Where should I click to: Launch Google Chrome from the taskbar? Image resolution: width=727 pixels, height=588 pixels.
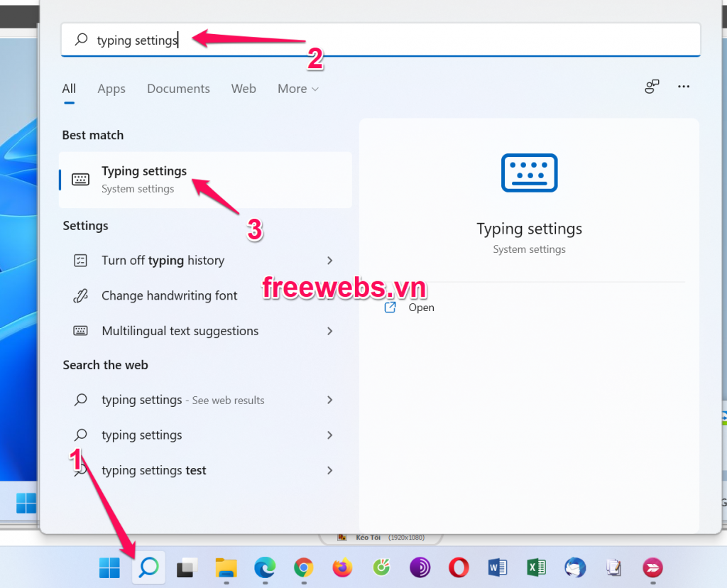(x=304, y=567)
